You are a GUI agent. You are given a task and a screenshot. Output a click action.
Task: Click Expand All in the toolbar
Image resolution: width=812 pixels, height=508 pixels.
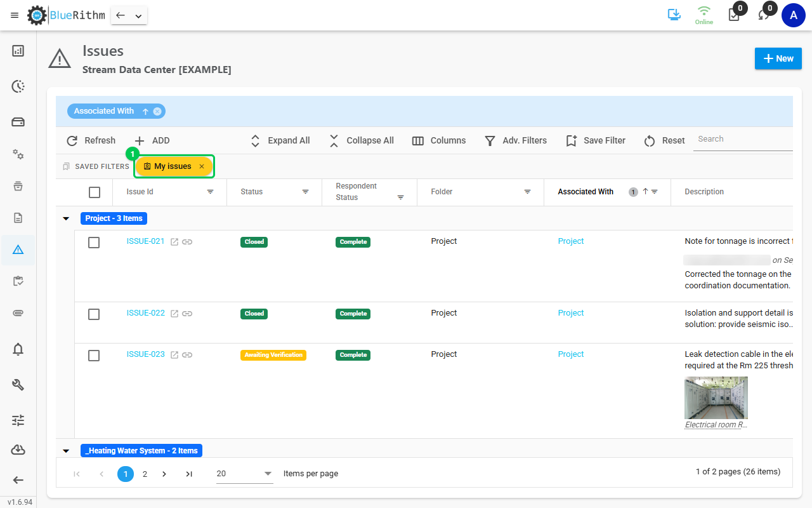(x=280, y=141)
